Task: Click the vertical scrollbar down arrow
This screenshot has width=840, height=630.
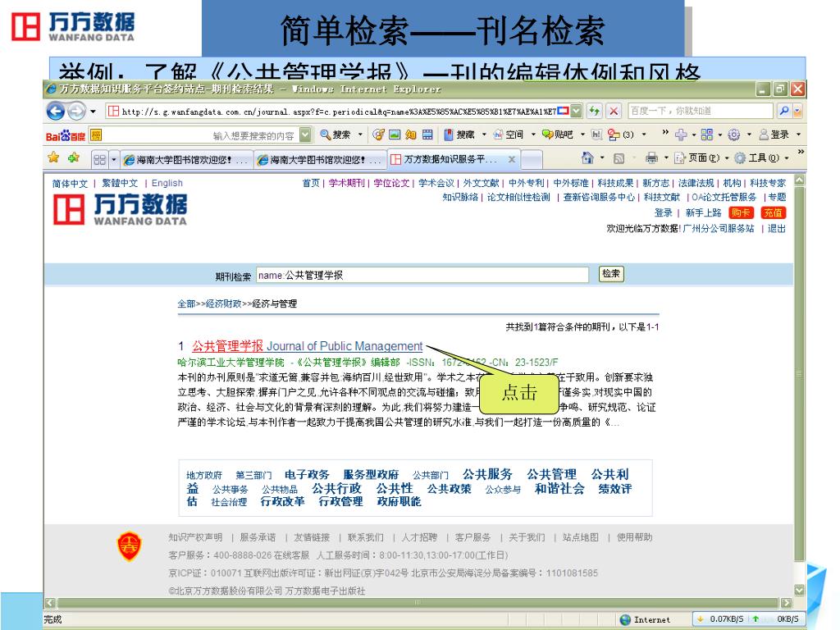Action: 799,590
